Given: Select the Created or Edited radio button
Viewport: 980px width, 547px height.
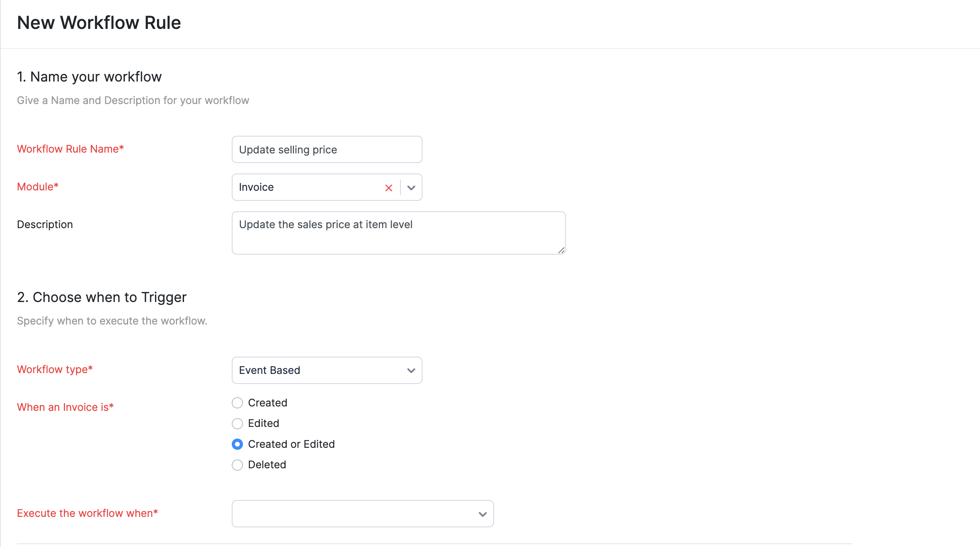Looking at the screenshot, I should 237,444.
